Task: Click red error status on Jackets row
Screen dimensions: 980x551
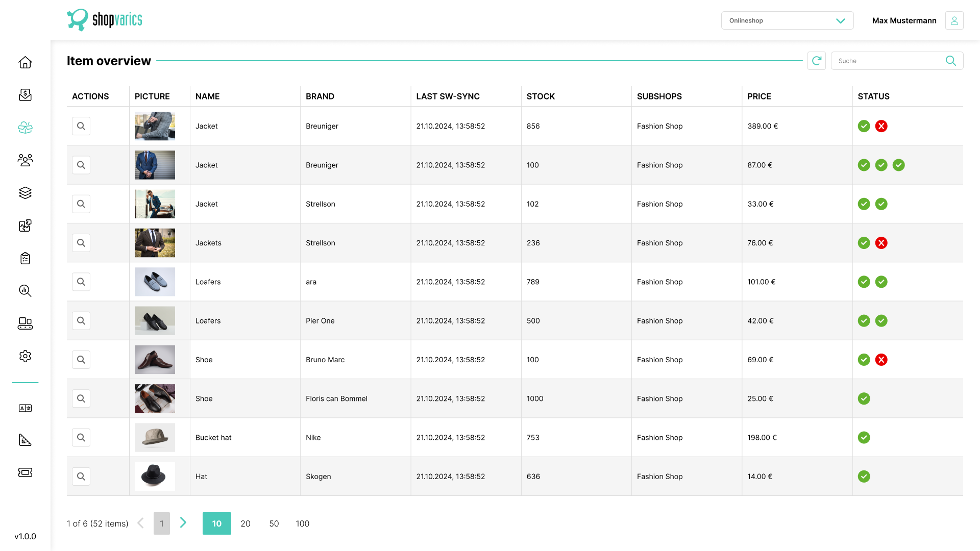Action: [x=881, y=243]
